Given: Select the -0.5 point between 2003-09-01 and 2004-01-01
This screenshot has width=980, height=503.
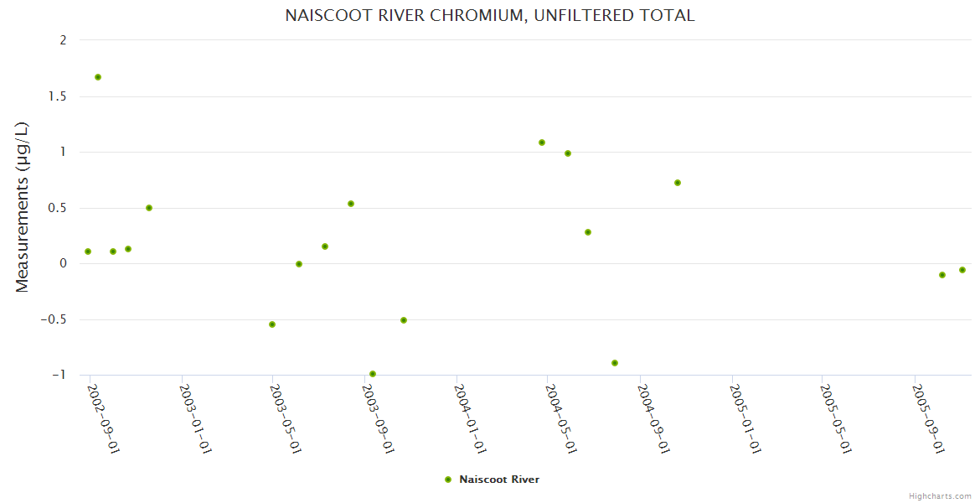Looking at the screenshot, I should coord(404,320).
